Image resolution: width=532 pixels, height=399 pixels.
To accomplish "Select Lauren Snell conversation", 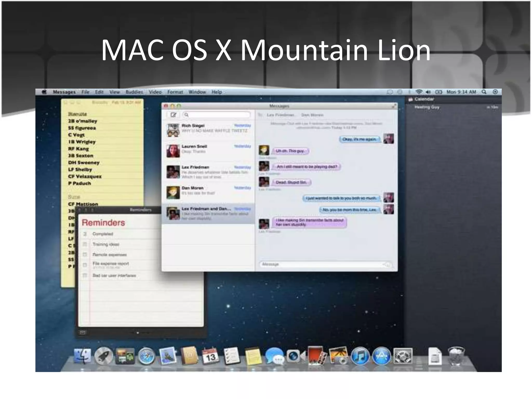I will [x=208, y=151].
